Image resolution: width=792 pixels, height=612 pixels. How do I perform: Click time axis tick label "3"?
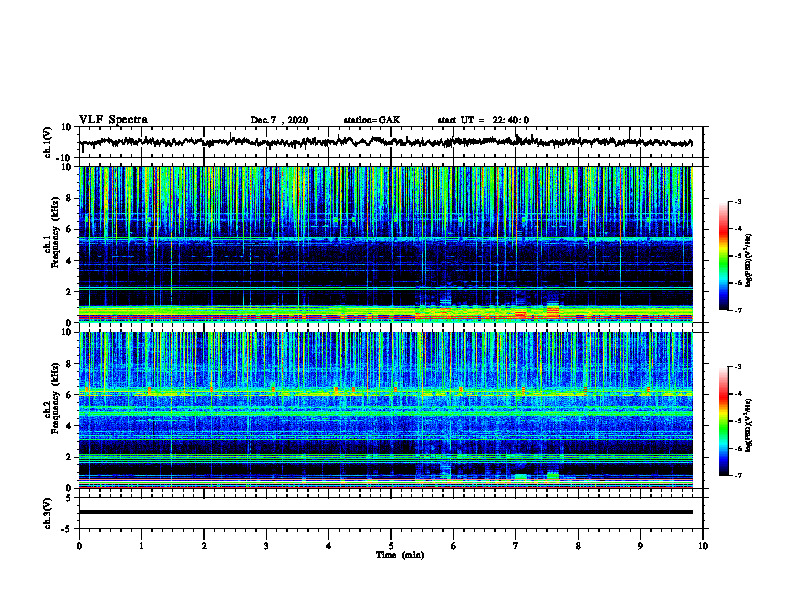click(266, 546)
